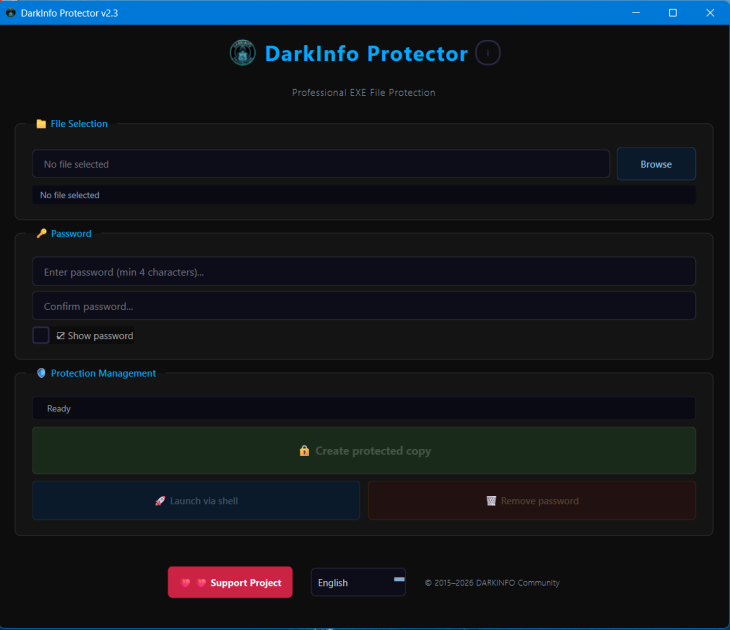Focus the Enter password field
Screen dimensions: 730x630
364,271
